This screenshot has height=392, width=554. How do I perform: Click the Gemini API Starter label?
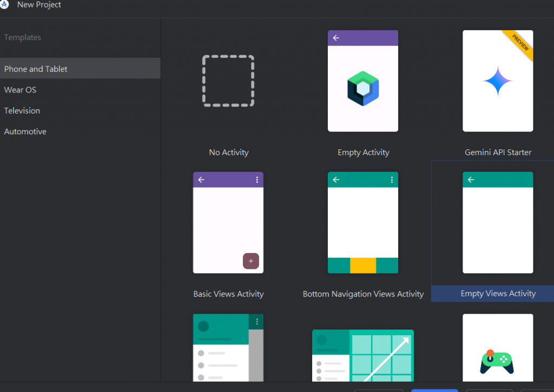pos(498,152)
